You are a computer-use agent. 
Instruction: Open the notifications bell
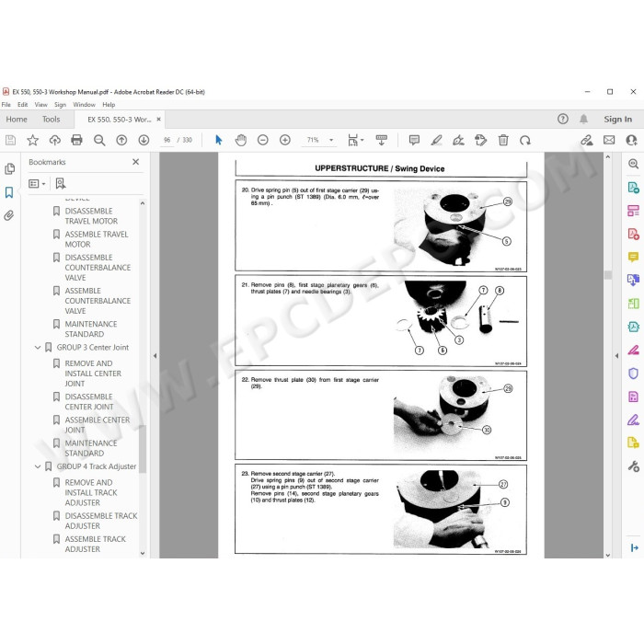pyautogui.click(x=583, y=119)
